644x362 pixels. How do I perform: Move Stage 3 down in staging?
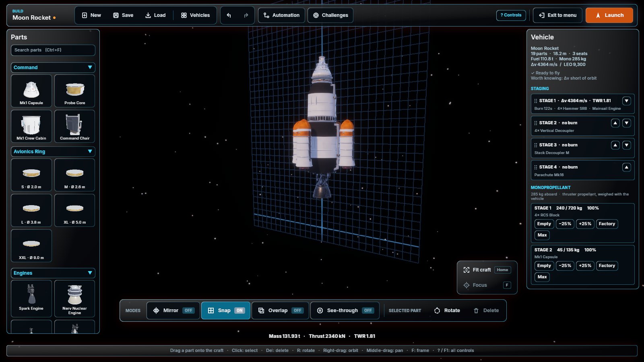point(626,145)
